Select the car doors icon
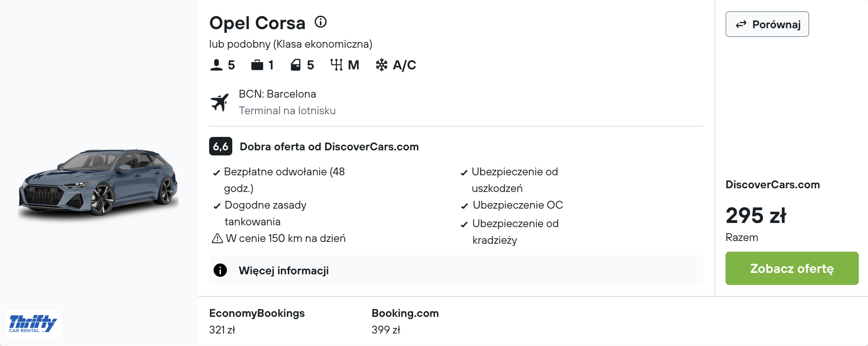868x346 pixels. [x=296, y=65]
